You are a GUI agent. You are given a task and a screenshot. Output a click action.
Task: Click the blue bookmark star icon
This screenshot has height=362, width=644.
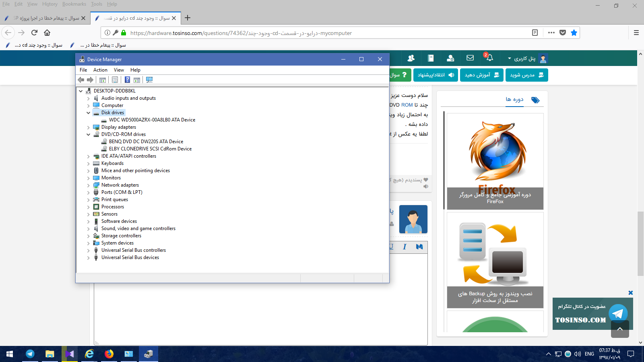click(x=574, y=33)
